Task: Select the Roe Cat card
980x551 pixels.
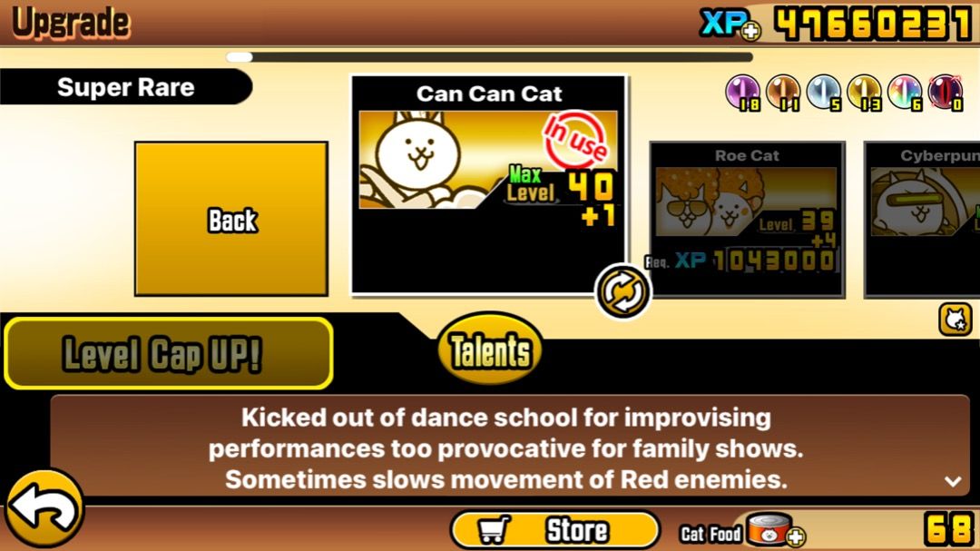Action: tap(747, 219)
